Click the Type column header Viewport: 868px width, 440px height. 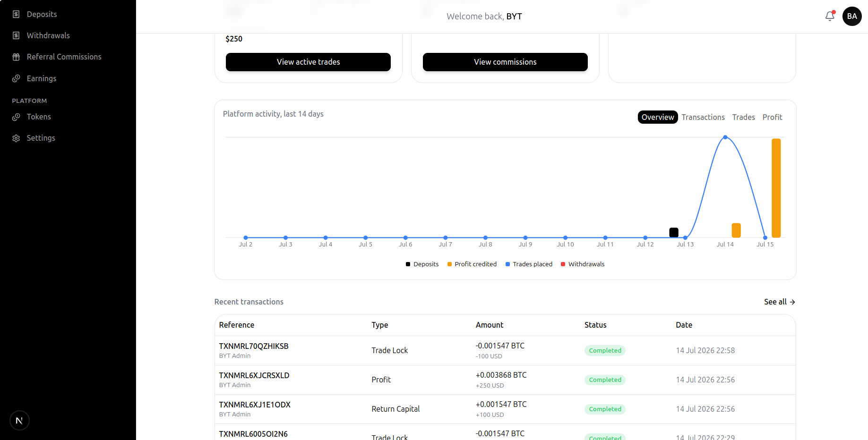[380, 325]
